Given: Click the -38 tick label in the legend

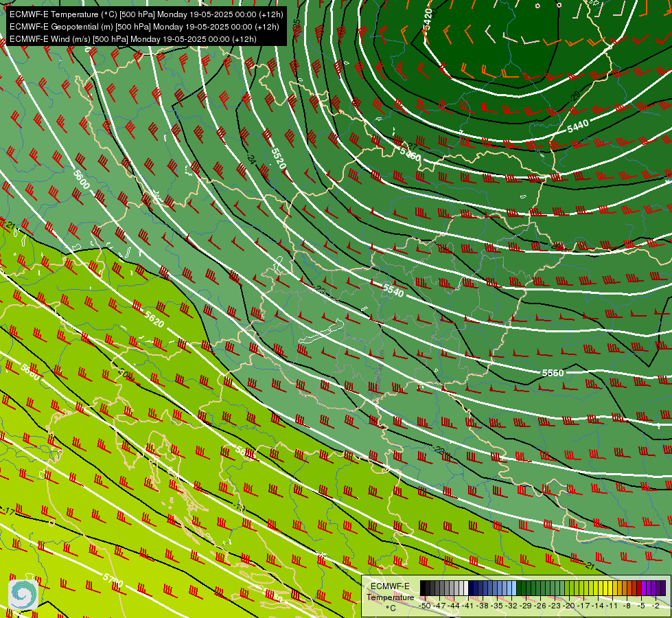Looking at the screenshot, I should click(483, 606).
